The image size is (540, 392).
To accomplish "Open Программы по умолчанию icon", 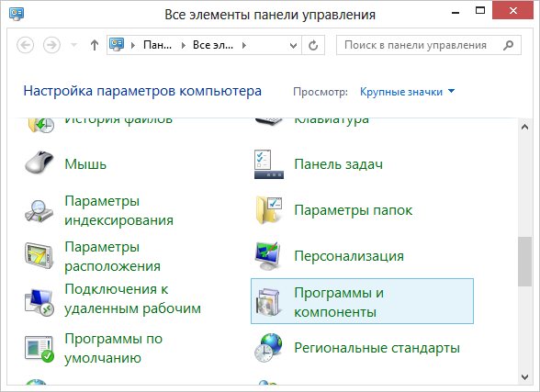I will pyautogui.click(x=39, y=349).
